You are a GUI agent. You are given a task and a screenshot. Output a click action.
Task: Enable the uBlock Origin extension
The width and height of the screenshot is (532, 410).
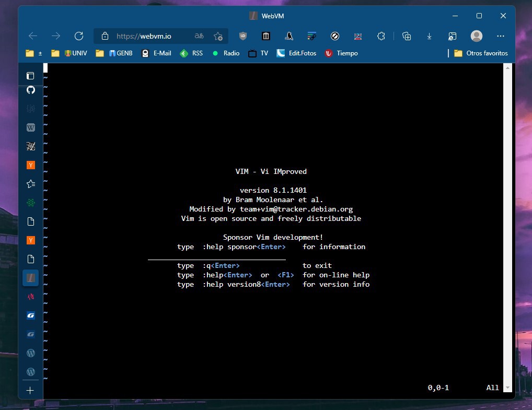tap(244, 36)
